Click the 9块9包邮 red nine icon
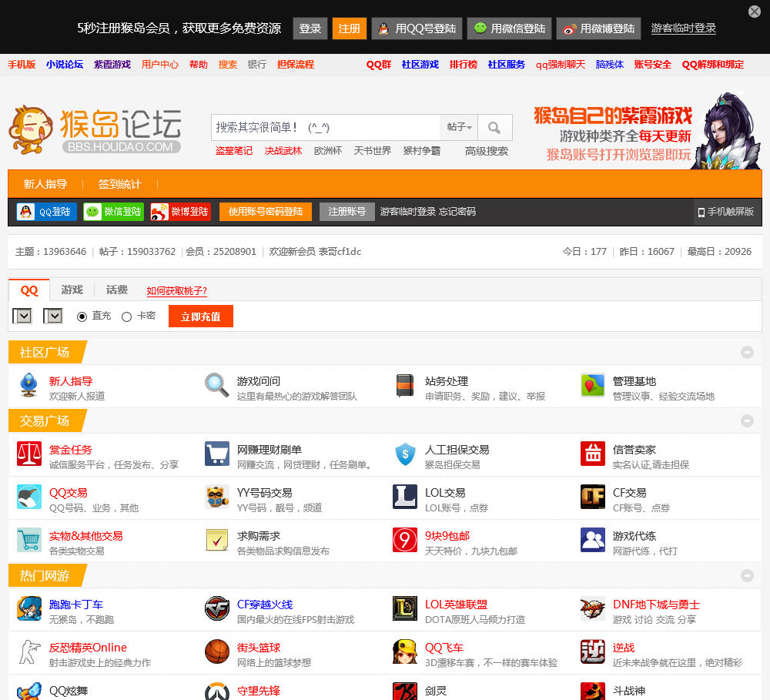The width and height of the screenshot is (770, 700). click(x=405, y=540)
